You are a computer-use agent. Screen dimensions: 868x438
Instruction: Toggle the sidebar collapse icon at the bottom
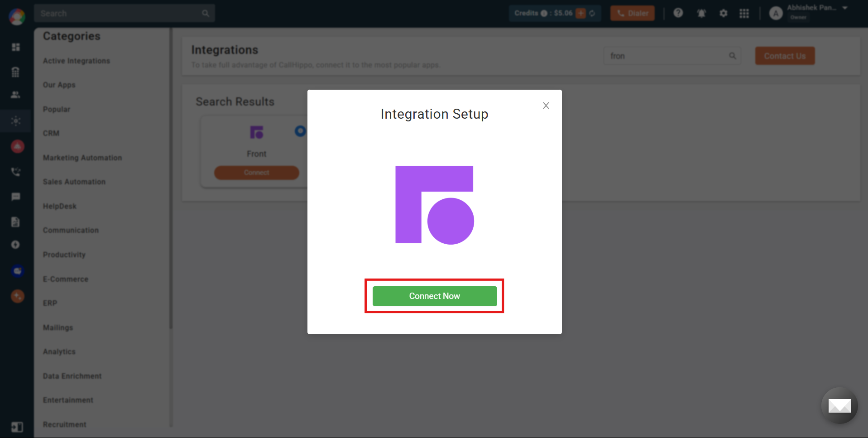tap(17, 427)
